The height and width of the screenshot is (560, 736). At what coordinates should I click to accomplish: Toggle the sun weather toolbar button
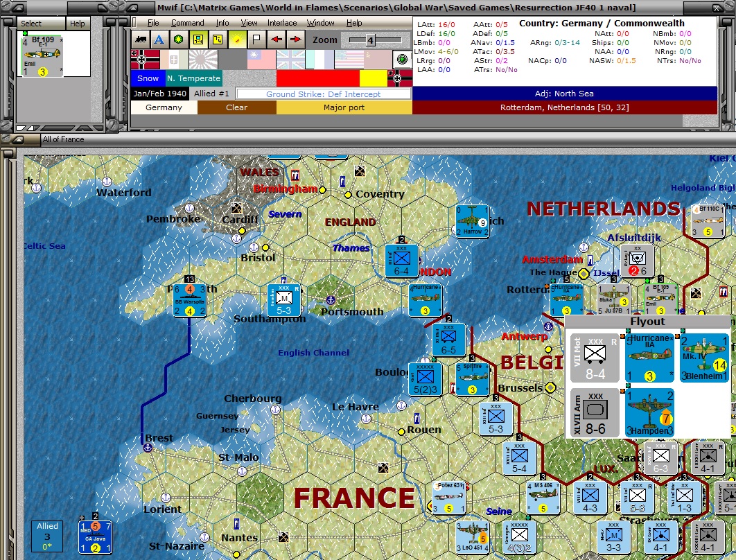tap(238, 40)
